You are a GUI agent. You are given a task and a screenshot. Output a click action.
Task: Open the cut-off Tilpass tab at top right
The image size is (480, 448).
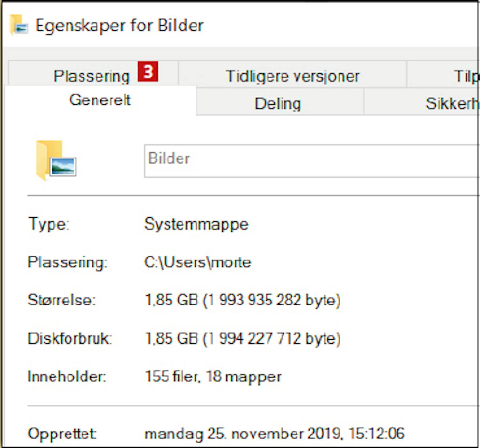pyautogui.click(x=466, y=76)
